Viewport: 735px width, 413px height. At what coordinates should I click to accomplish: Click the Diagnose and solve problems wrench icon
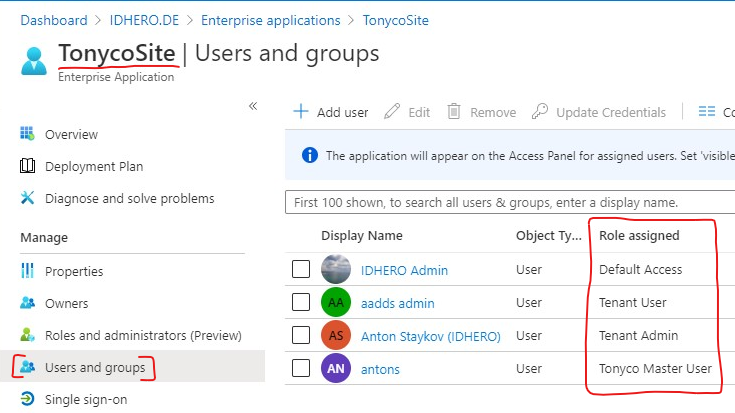click(x=27, y=198)
